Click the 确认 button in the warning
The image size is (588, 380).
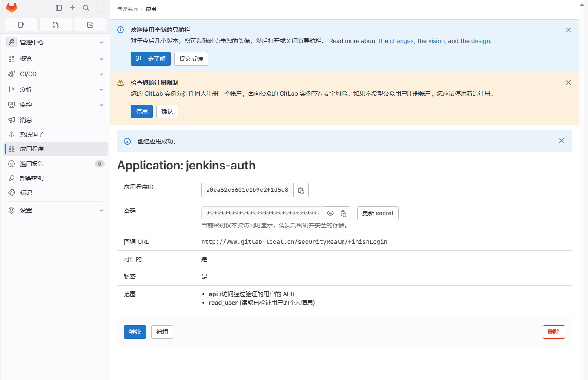tap(167, 111)
